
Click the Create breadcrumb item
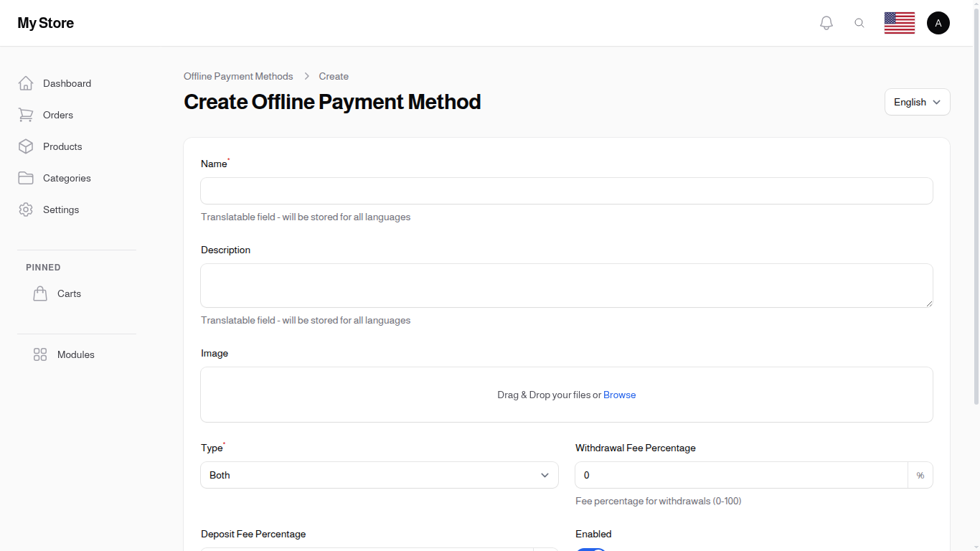tap(334, 76)
